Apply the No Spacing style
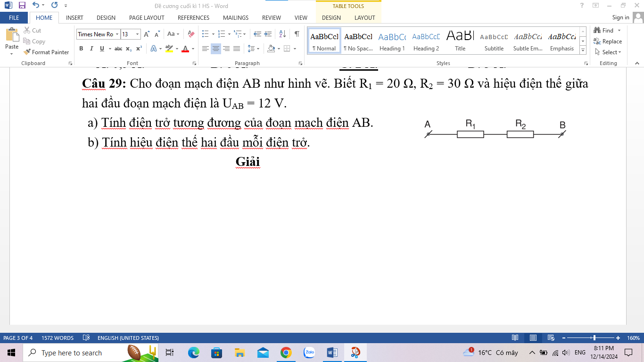 [358, 41]
